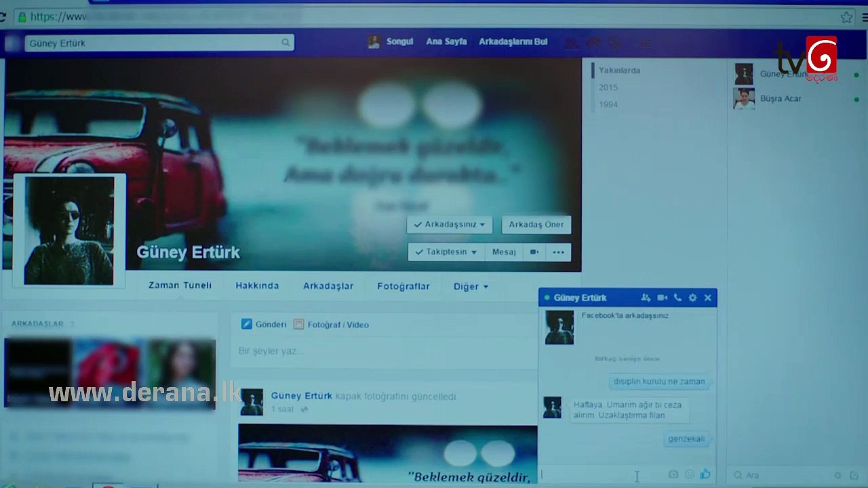This screenshot has width=868, height=488.
Task: Click the new message compose icon
Action: pos(854,476)
